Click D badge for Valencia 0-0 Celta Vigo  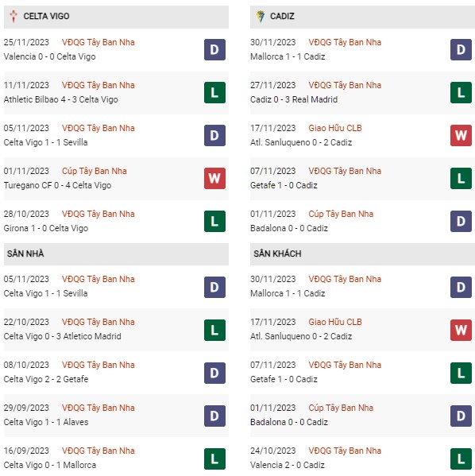pyautogui.click(x=214, y=49)
